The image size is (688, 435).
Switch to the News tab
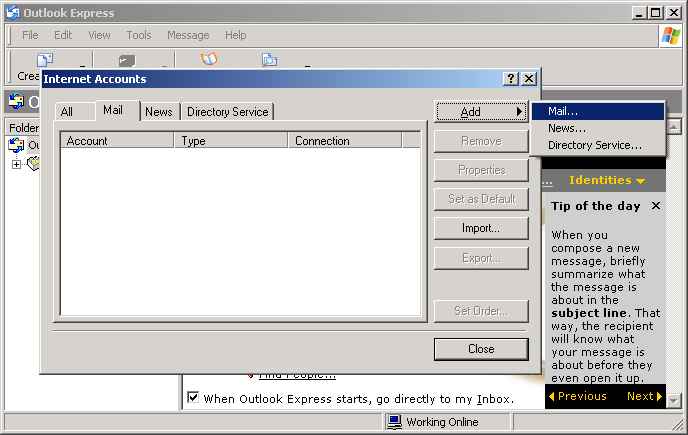(x=159, y=111)
